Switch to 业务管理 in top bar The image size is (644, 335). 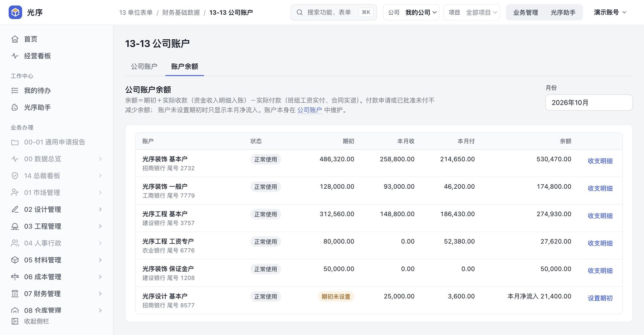tap(526, 13)
